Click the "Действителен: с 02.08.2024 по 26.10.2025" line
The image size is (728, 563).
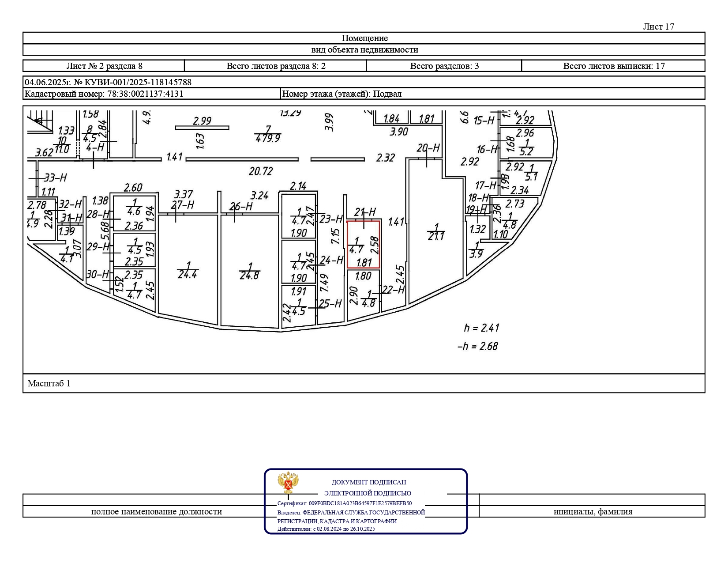pos(326,529)
